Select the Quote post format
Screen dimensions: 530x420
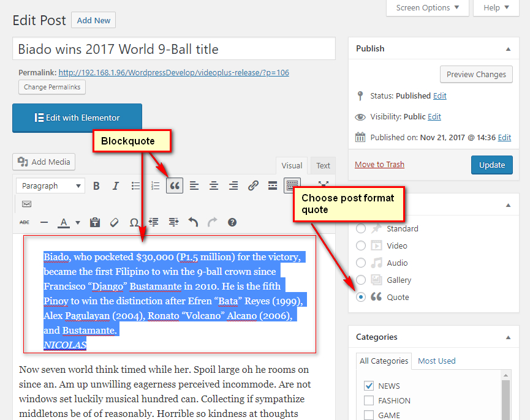361,297
